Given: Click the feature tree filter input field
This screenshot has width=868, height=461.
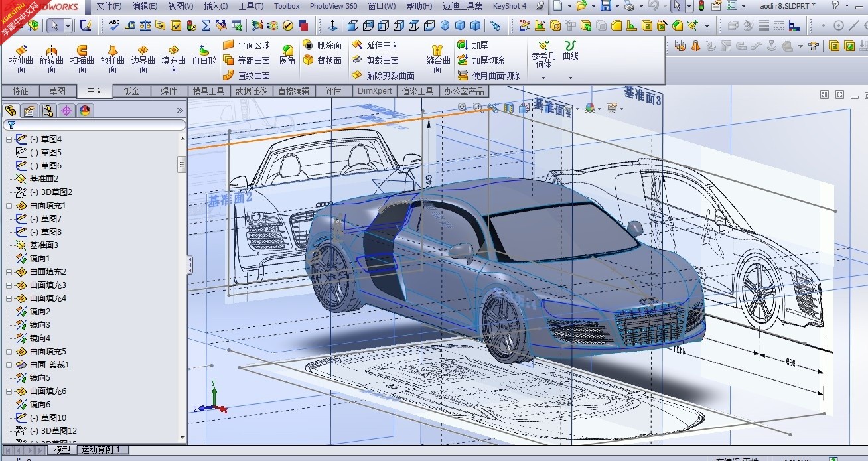Looking at the screenshot, I should pyautogui.click(x=94, y=125).
